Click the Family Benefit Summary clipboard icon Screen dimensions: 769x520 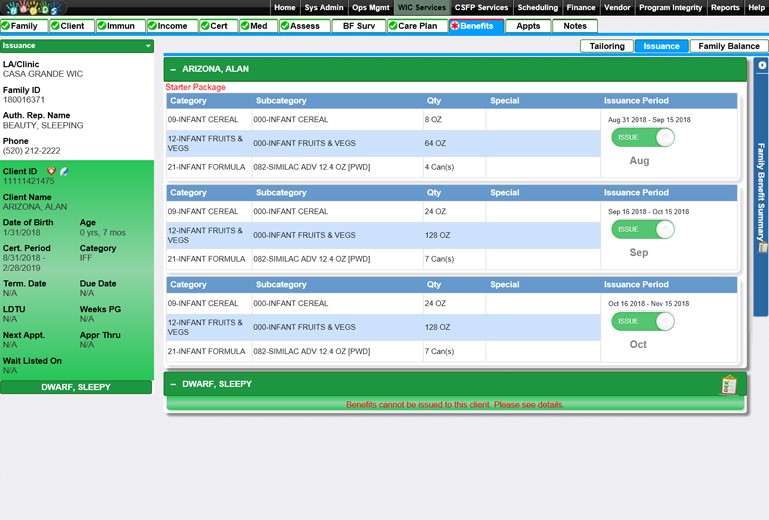[763, 247]
